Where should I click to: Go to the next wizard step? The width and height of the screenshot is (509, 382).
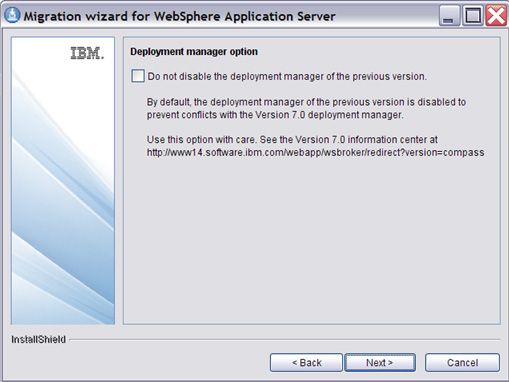click(x=380, y=362)
